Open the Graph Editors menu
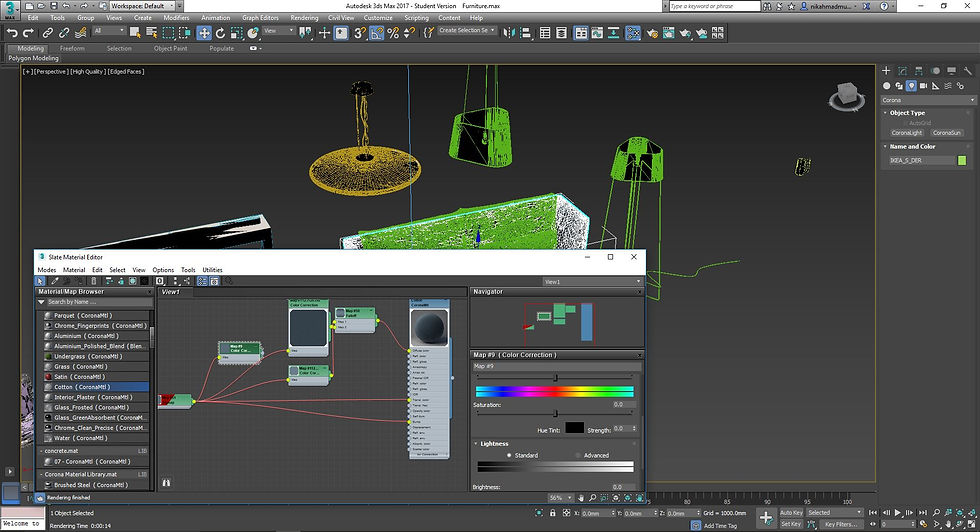The height and width of the screenshot is (532, 980). [260, 18]
